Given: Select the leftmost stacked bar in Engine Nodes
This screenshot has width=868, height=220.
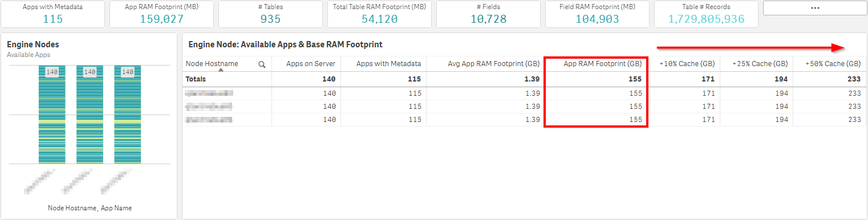Looking at the screenshot, I should coord(52,115).
